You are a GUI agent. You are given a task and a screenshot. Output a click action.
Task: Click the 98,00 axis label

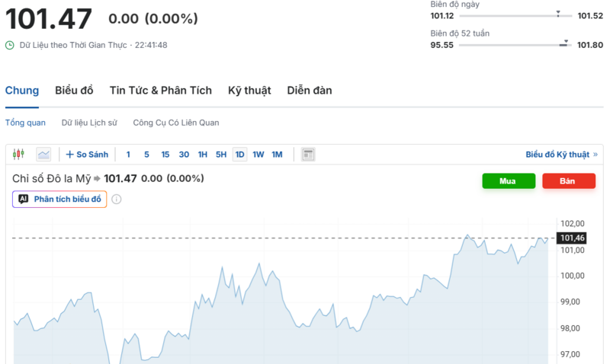point(570,328)
